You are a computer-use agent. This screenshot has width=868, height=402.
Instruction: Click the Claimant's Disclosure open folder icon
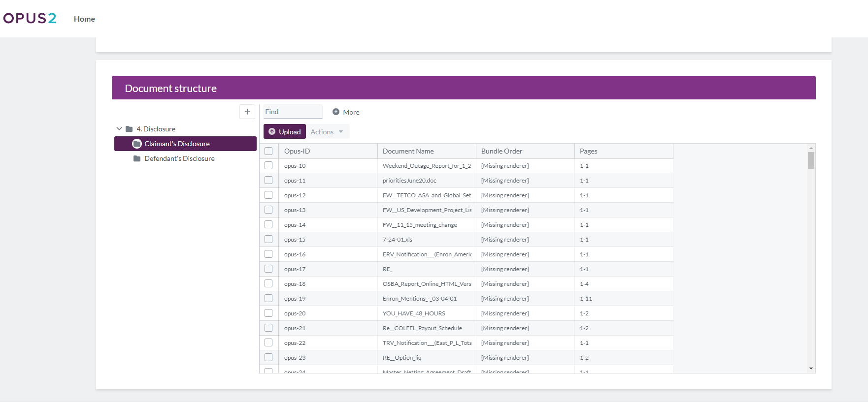[137, 144]
